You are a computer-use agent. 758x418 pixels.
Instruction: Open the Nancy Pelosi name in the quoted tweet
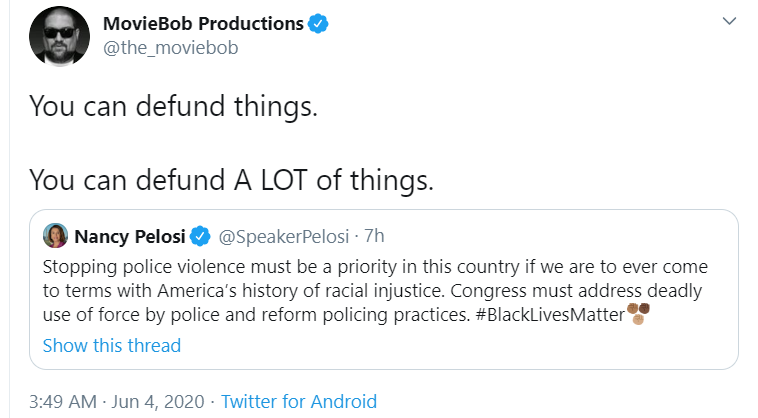128,236
